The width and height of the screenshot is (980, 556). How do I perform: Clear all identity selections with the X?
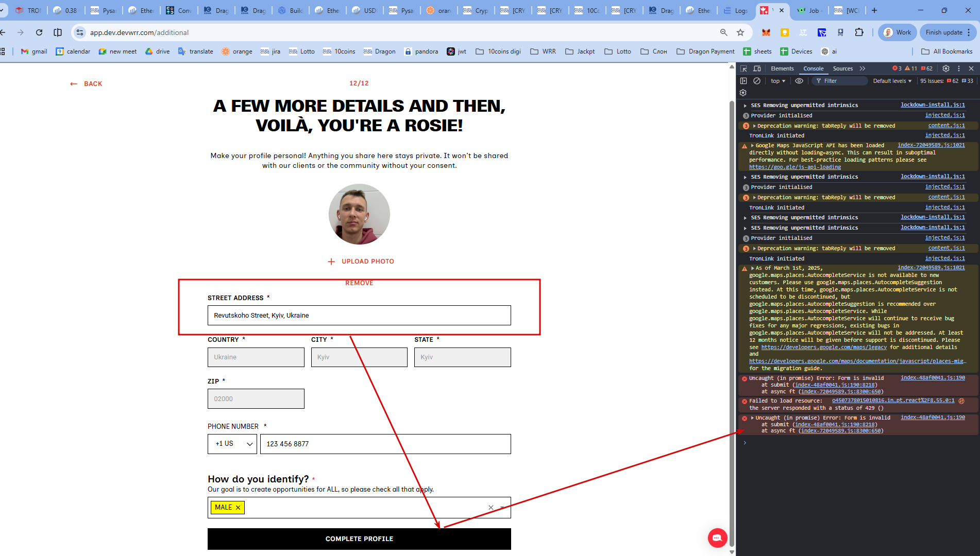491,508
